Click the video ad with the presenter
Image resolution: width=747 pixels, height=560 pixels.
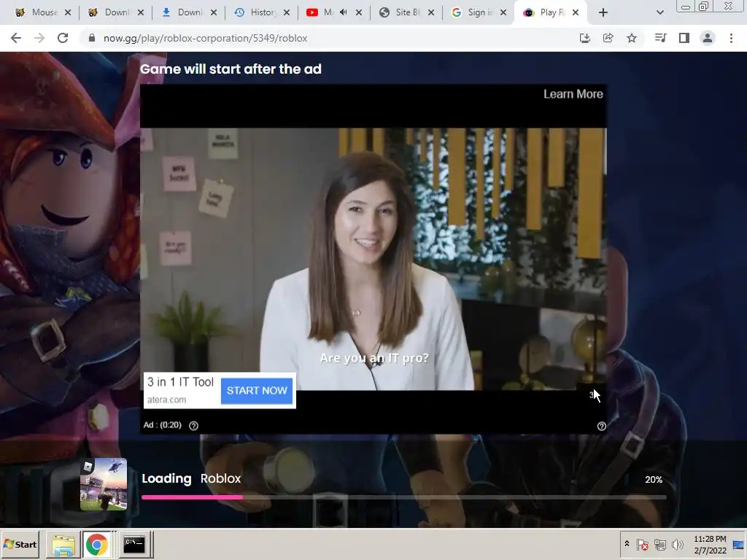[373, 259]
